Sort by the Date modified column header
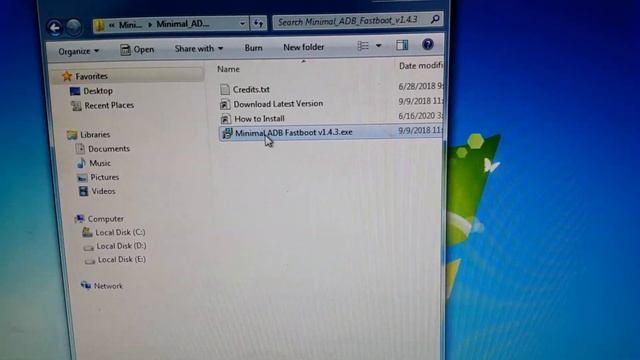Image resolution: width=640 pixels, height=360 pixels. point(421,65)
